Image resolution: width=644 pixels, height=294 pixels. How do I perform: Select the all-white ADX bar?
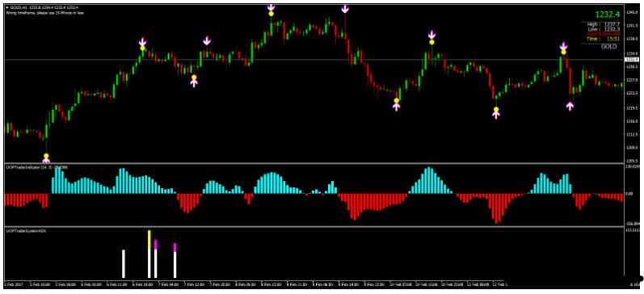(124, 263)
